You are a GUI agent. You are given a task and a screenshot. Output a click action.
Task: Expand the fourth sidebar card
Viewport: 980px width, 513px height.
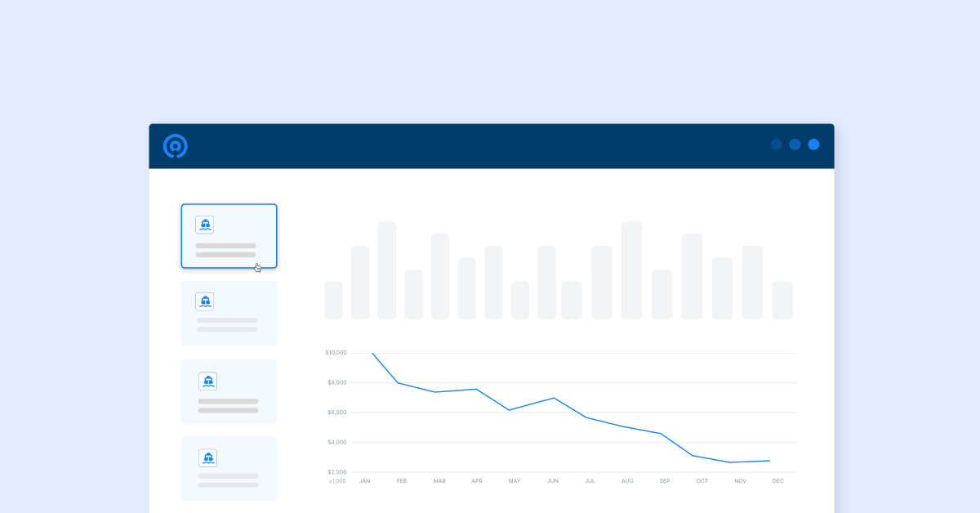229,468
